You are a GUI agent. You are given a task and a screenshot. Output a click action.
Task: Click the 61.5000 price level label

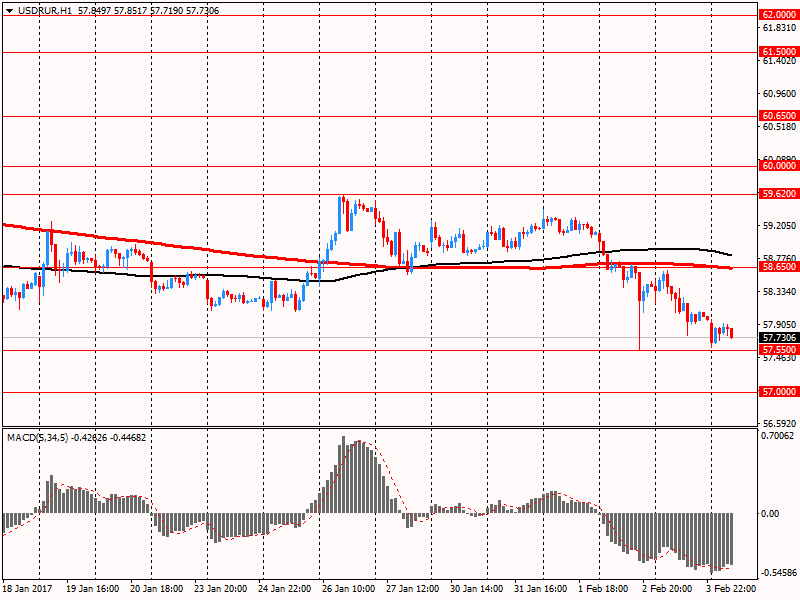pyautogui.click(x=778, y=51)
